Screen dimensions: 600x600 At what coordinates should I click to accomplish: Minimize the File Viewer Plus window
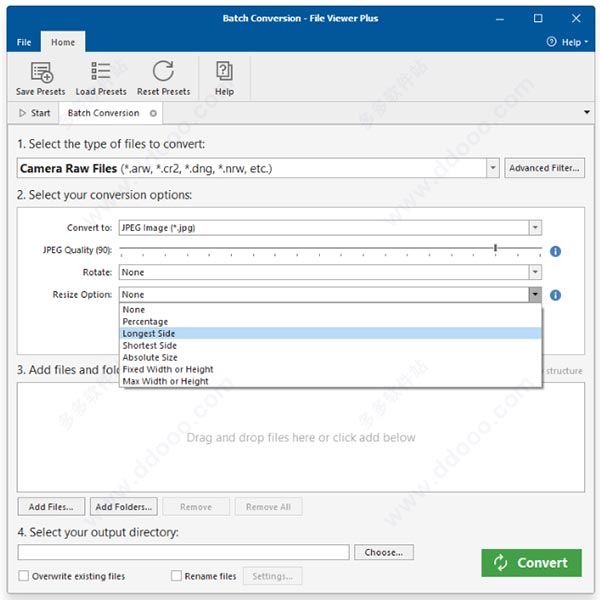coord(500,18)
